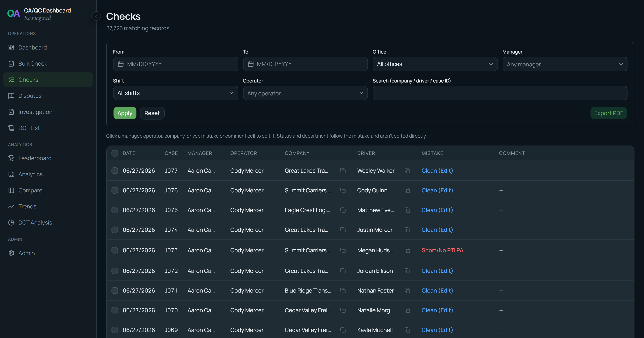Click the company/driver/case ID search field

click(x=500, y=93)
